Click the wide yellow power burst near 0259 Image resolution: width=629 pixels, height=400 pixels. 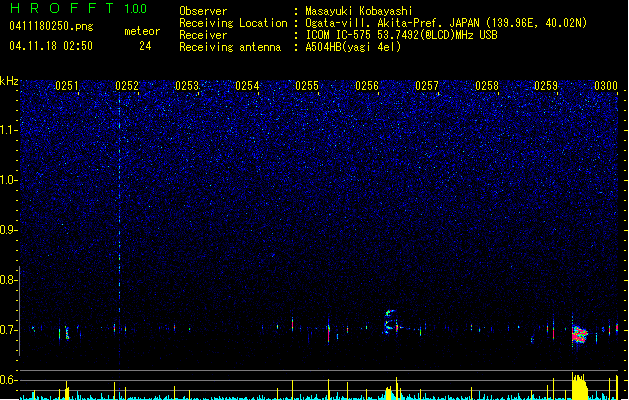579,386
